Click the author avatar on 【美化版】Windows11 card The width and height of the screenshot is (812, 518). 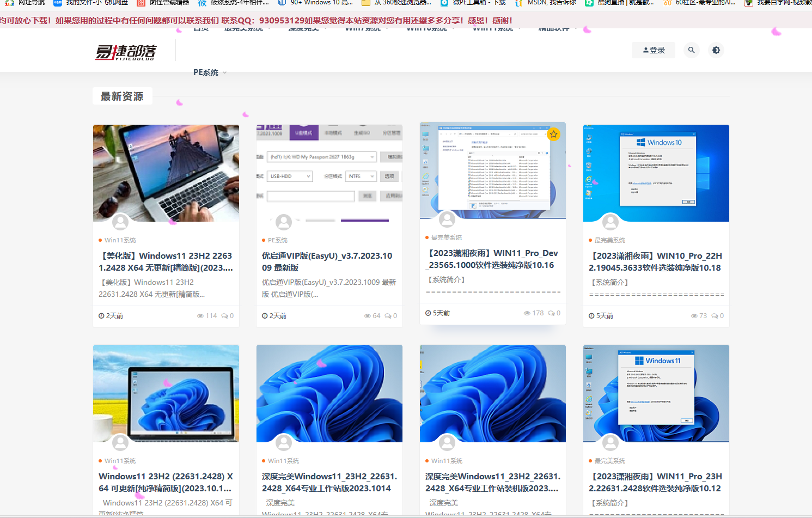pyautogui.click(x=120, y=222)
